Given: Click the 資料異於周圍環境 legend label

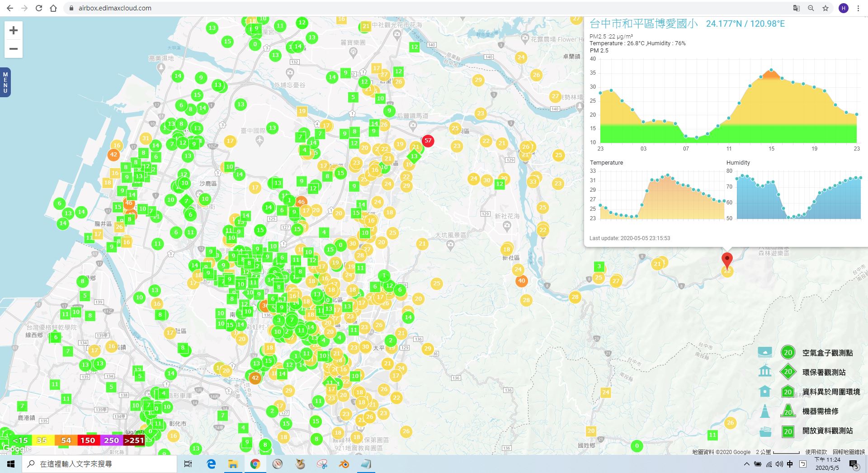Looking at the screenshot, I should pyautogui.click(x=831, y=392).
